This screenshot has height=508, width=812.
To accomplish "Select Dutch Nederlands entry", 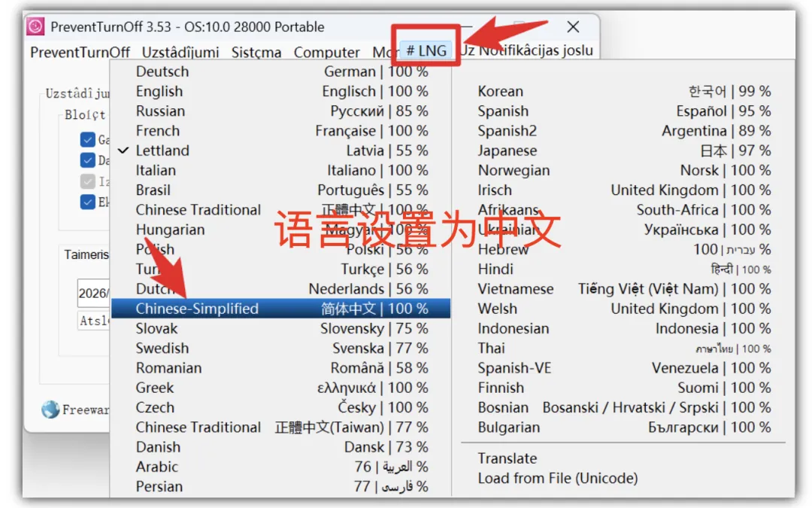I will 280,288.
